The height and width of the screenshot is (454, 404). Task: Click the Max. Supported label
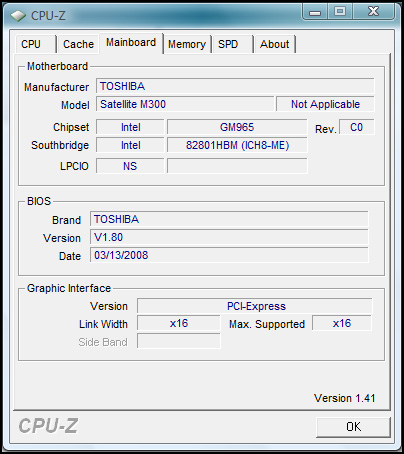point(267,324)
